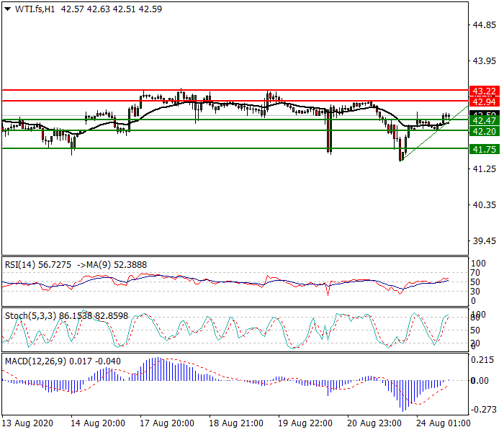
Task: Click the 17 Aug 20:00 time label
Action: click(x=167, y=423)
